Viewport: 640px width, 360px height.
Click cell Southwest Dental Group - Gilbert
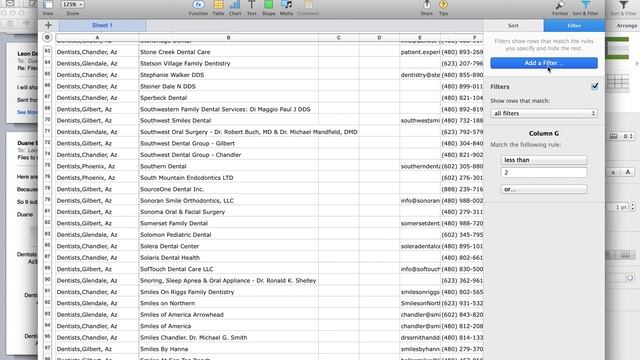[229, 143]
